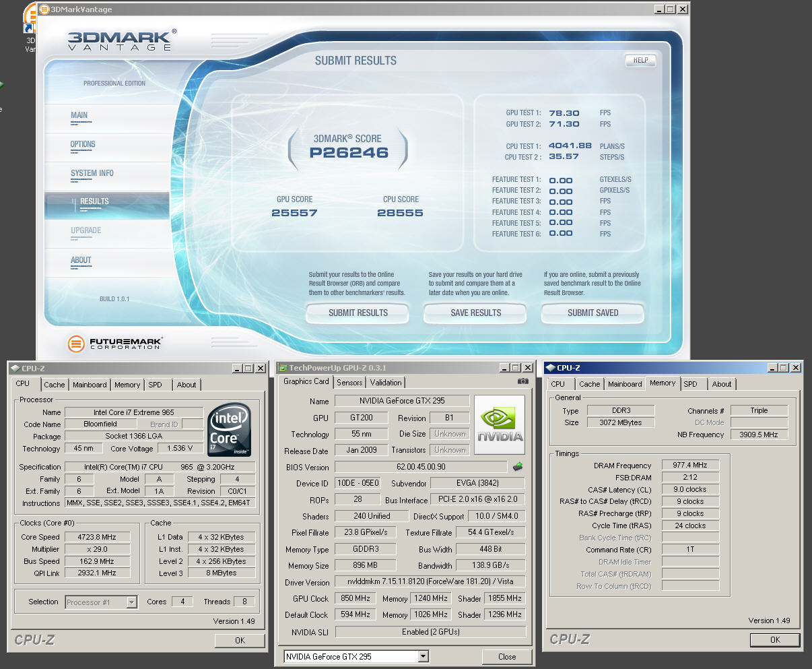The width and height of the screenshot is (812, 669).
Task: Switch to Cache tab in right CPU-Z
Action: coord(589,384)
